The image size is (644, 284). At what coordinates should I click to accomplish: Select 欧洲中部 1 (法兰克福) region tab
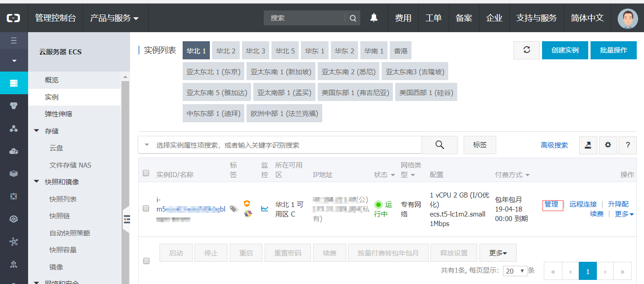[284, 113]
